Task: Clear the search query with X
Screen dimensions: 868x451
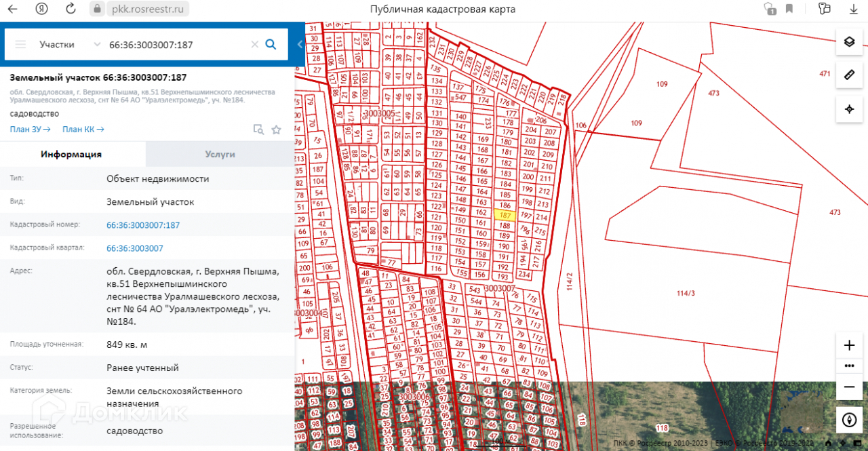Action: tap(255, 44)
